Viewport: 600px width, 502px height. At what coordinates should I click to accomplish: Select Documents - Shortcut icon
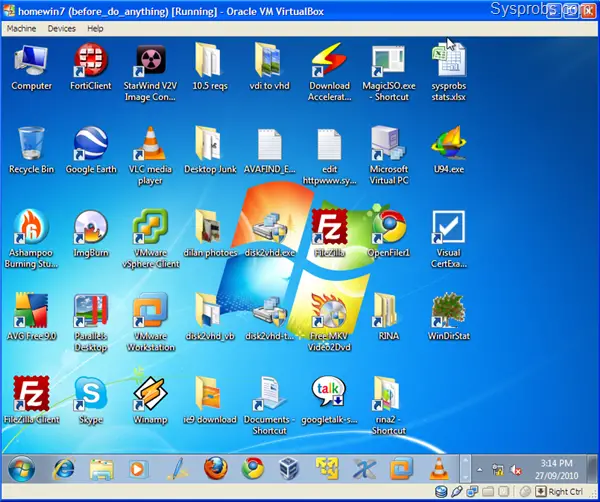pyautogui.click(x=270, y=406)
